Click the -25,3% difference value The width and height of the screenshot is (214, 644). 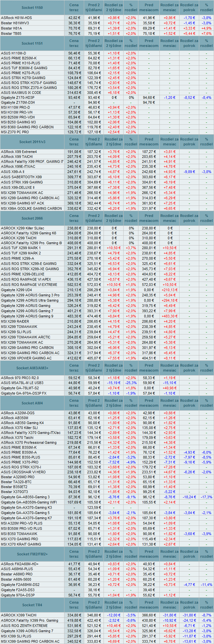point(131,383)
